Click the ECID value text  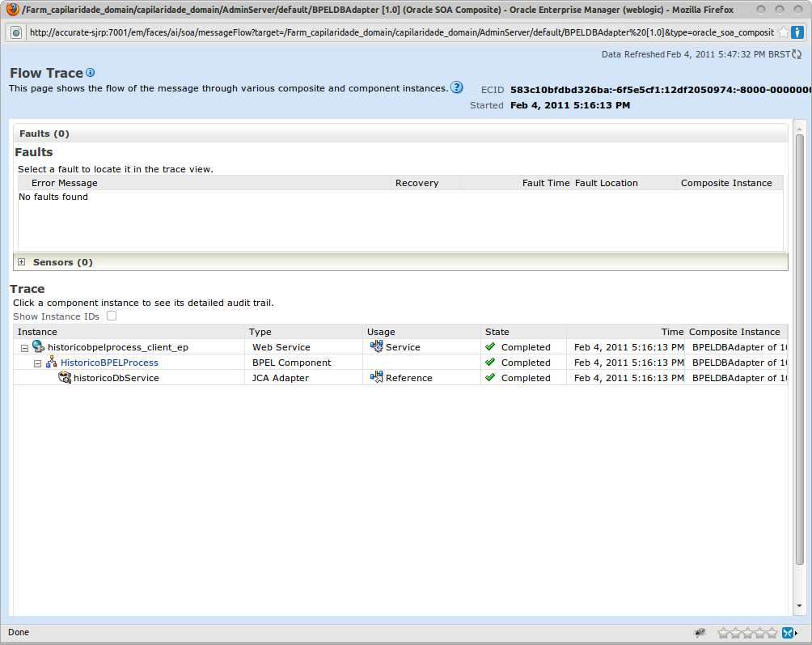tap(660, 90)
